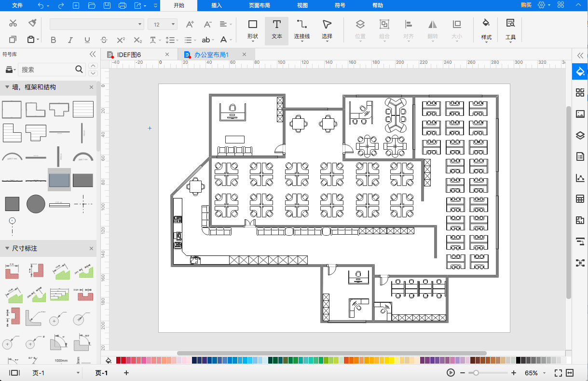Pick the red swatch in color palette
Viewport: 588px width, 381px height.
click(x=124, y=360)
